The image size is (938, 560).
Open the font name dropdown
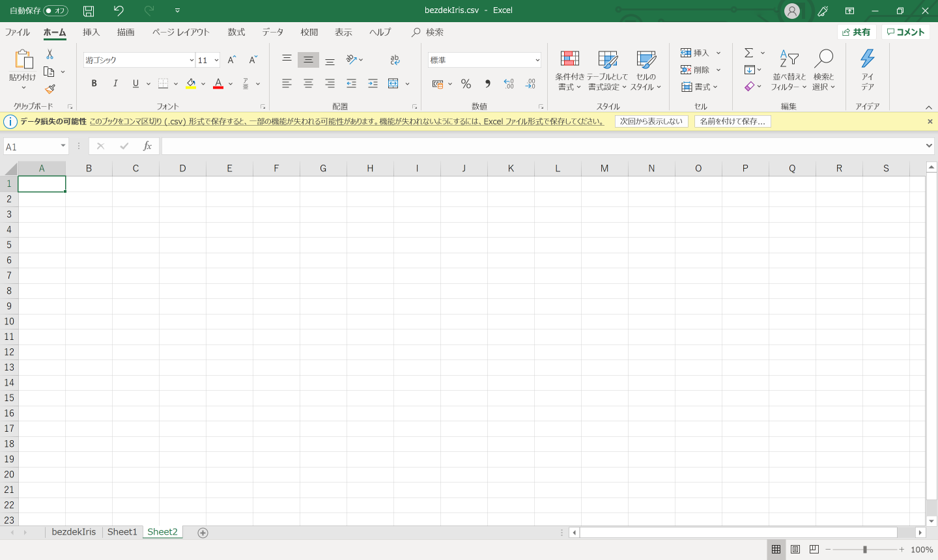coord(192,60)
